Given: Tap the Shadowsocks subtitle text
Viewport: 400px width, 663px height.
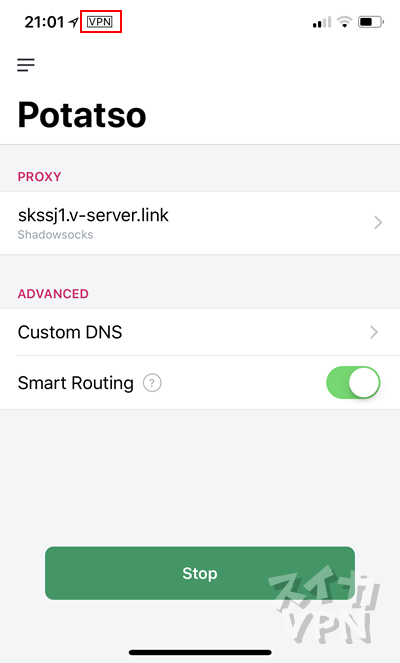Looking at the screenshot, I should [x=55, y=235].
